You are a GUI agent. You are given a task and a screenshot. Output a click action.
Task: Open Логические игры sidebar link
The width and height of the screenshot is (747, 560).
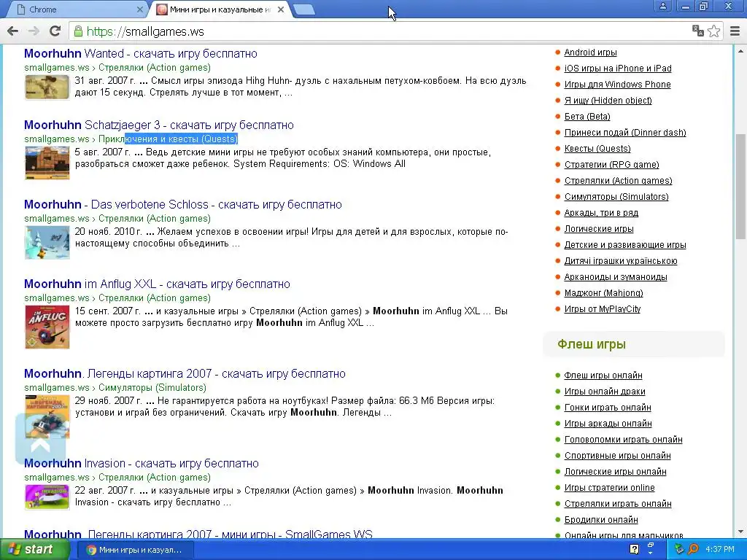[599, 228]
